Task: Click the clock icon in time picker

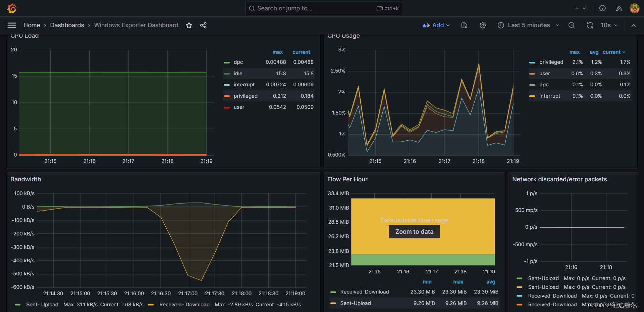Action: [x=501, y=25]
